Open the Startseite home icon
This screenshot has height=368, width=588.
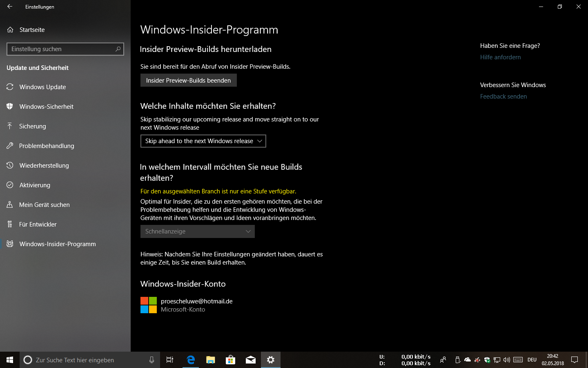[10, 29]
